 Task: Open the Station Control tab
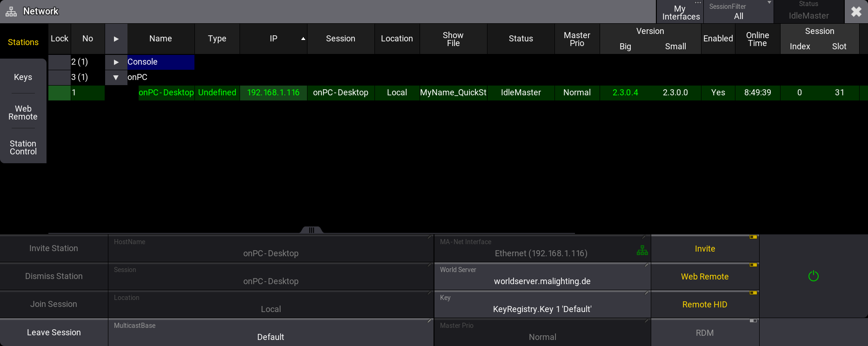point(23,147)
